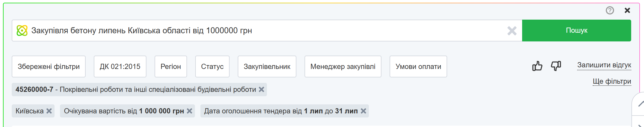Clear the search query text

click(512, 31)
